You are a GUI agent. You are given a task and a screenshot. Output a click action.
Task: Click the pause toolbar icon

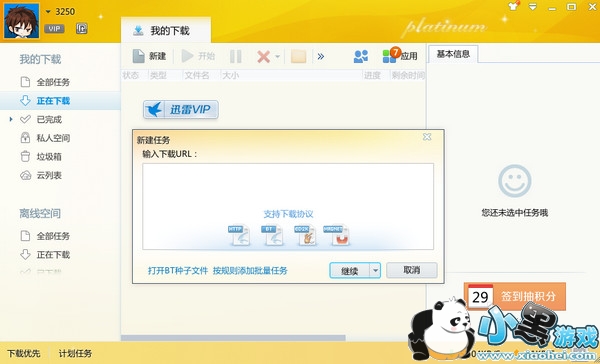tap(236, 57)
